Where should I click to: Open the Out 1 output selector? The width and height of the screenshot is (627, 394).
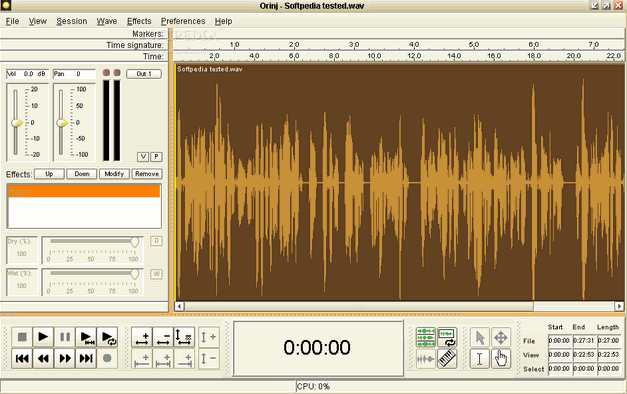click(144, 74)
